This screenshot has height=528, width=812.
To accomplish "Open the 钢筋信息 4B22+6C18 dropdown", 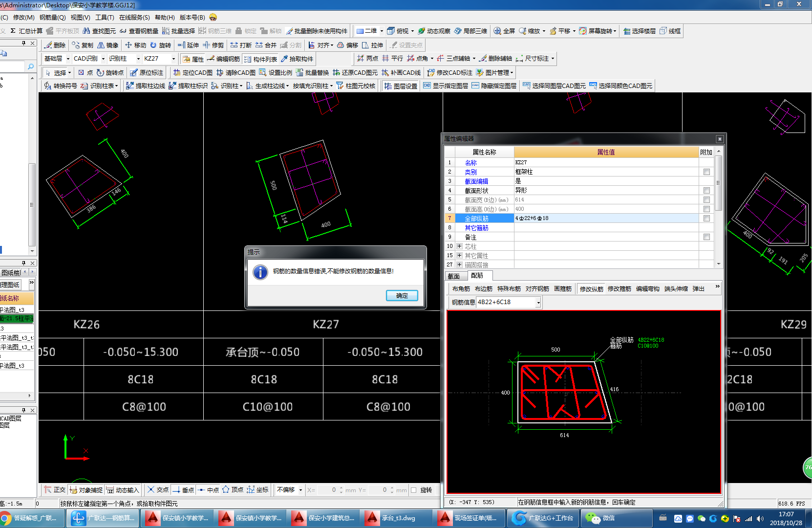I will [538, 303].
